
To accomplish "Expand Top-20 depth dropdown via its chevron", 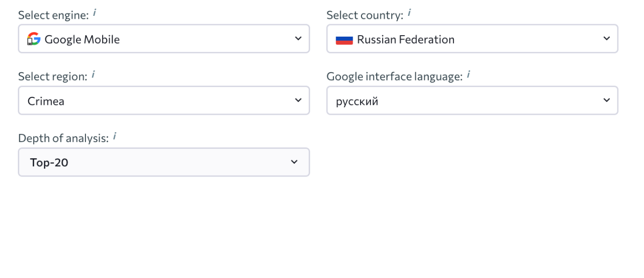I will pyautogui.click(x=294, y=162).
